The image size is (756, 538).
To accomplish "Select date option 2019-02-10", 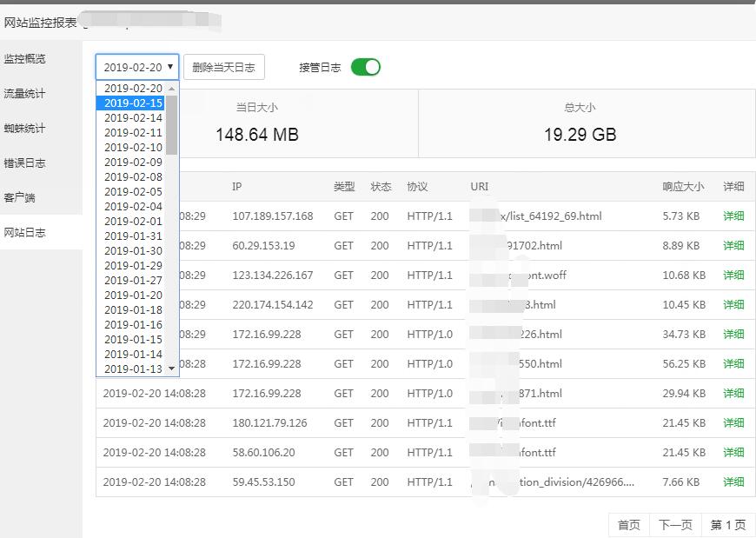I will point(130,148).
